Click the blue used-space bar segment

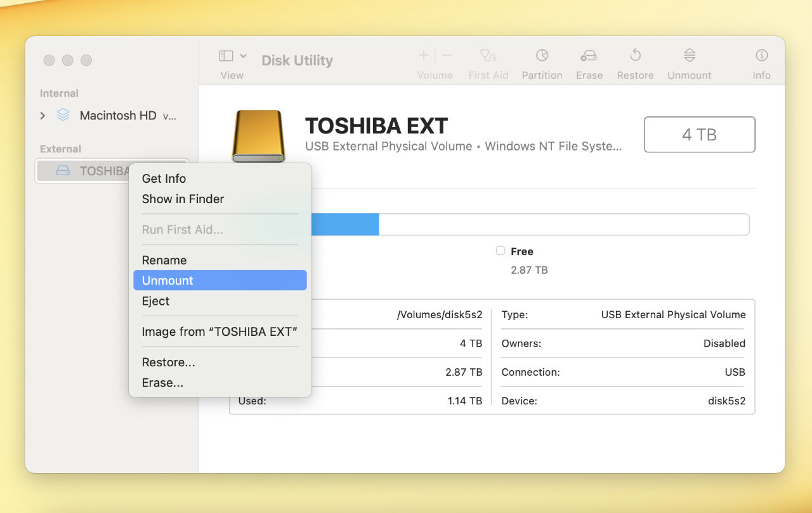pyautogui.click(x=345, y=225)
